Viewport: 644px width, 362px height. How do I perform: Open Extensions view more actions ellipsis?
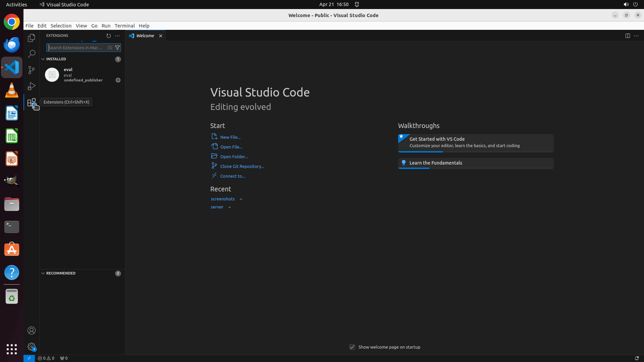(117, 36)
